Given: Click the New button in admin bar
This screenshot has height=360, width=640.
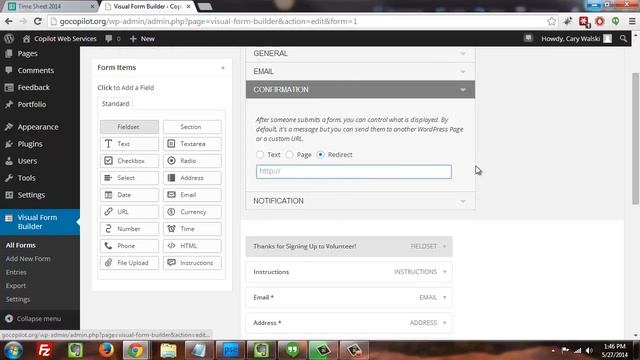Looking at the screenshot, I should tap(142, 39).
